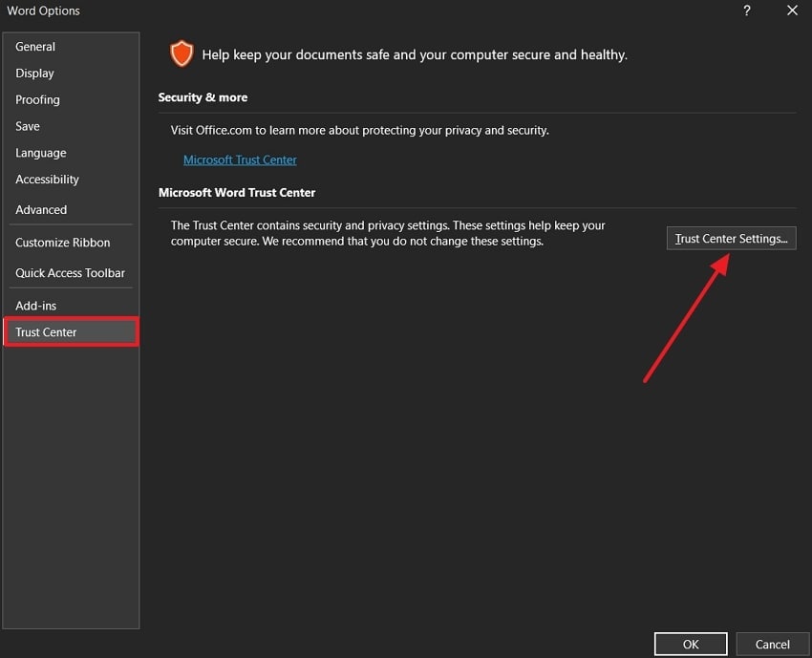Select Trust Center in the sidebar
Screen dimensions: 812x658
point(46,332)
